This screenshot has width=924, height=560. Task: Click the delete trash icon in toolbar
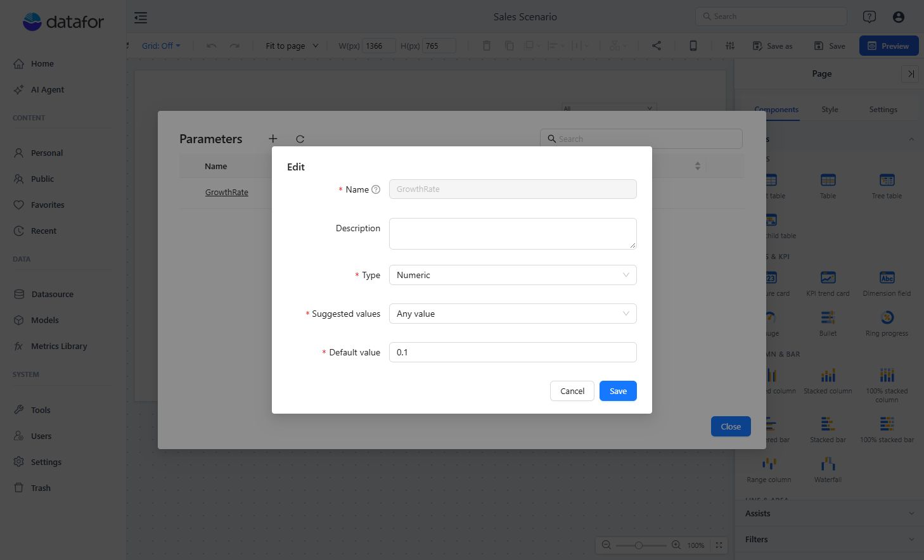coord(487,46)
